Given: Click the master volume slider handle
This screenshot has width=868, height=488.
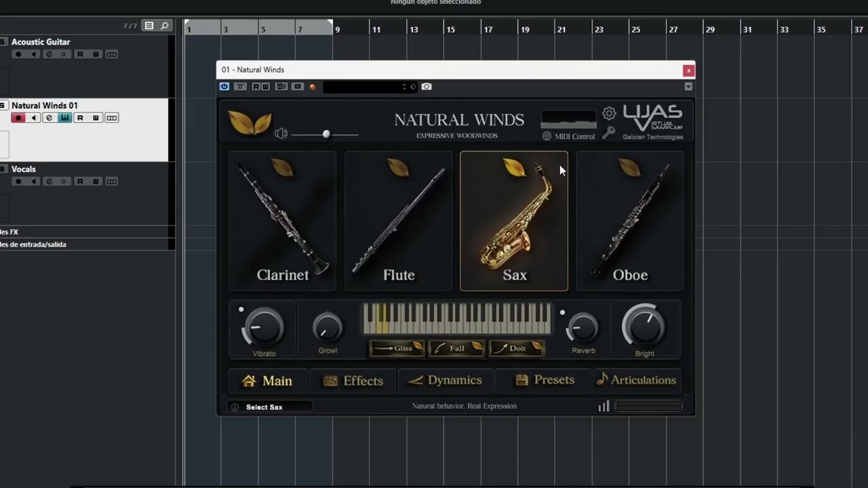Looking at the screenshot, I should click(326, 134).
